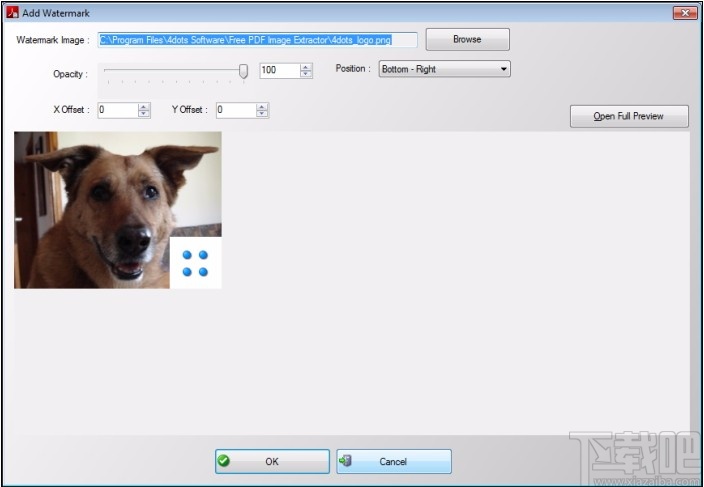Click the Watermark Image path field

click(257, 40)
